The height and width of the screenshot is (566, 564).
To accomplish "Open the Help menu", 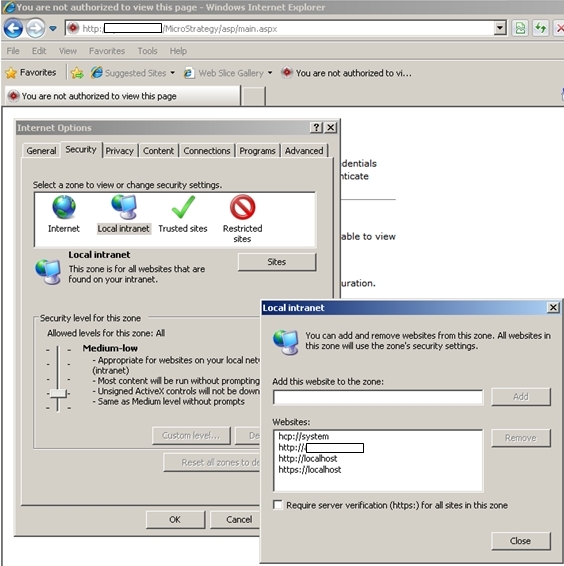I will 178,51.
